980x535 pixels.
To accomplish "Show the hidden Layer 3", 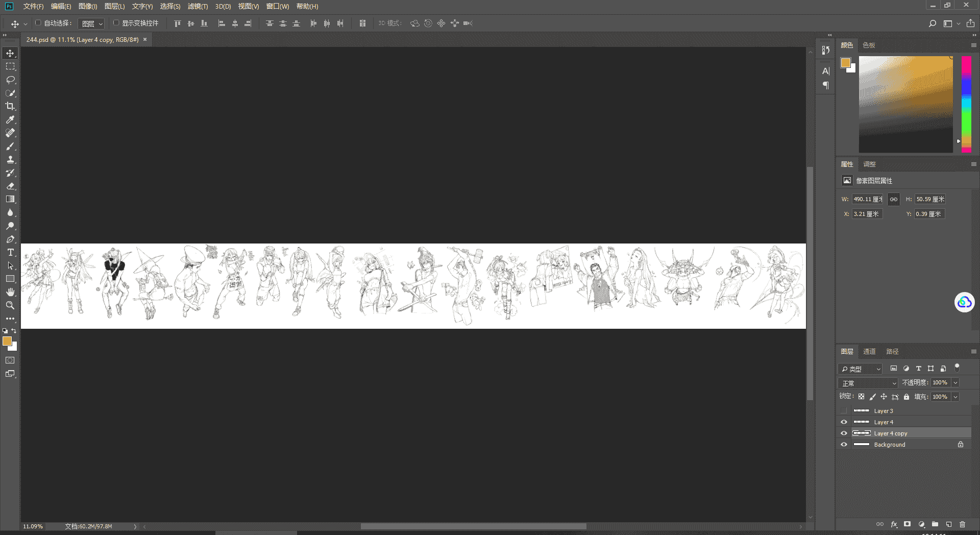I will (844, 411).
